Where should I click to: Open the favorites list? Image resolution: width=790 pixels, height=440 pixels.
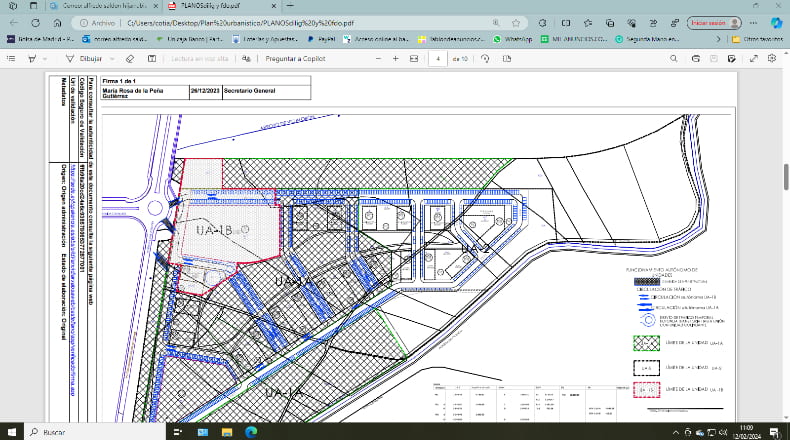[588, 23]
